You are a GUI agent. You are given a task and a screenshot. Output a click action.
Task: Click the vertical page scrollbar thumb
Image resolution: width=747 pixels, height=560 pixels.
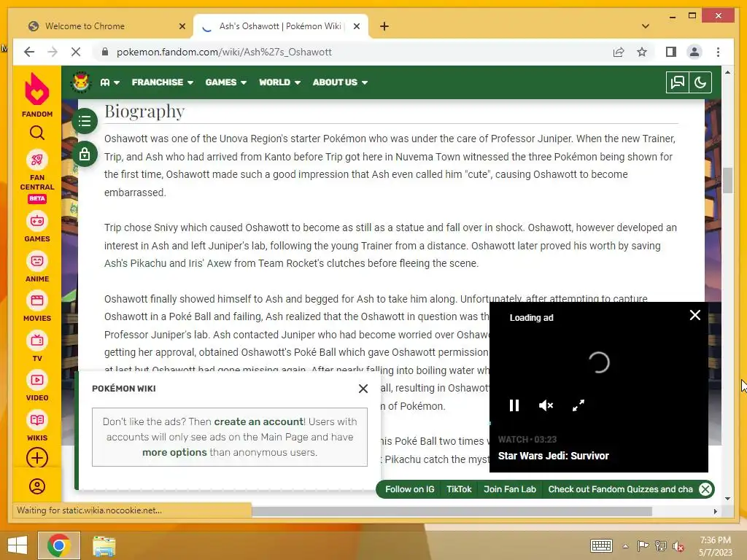point(727,181)
